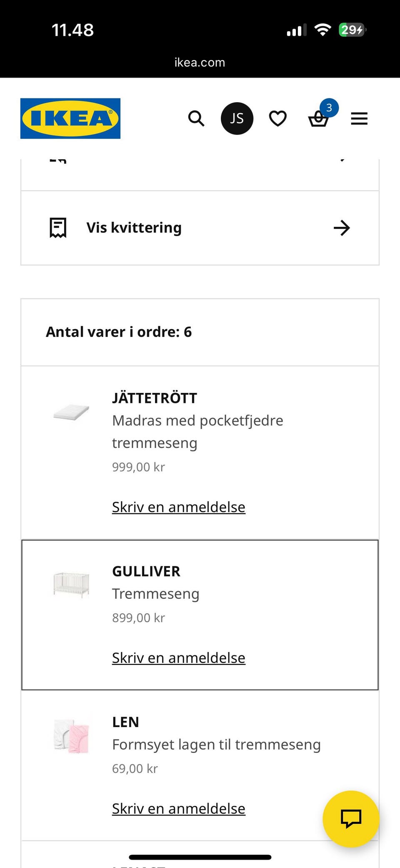Click the IKEA logo to go home
This screenshot has width=400, height=868.
click(x=70, y=118)
